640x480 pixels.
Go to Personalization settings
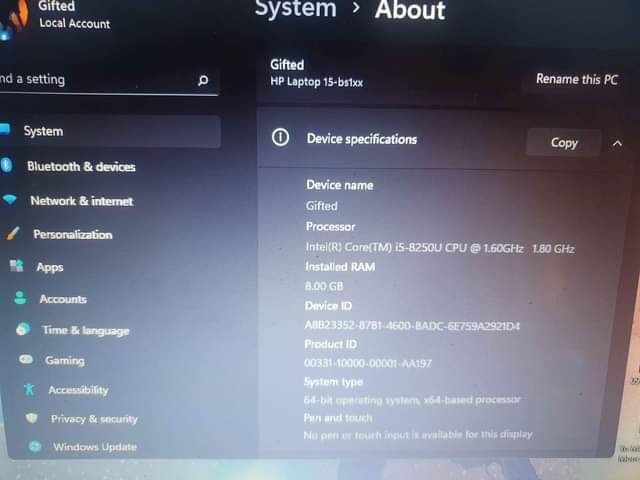click(x=72, y=234)
